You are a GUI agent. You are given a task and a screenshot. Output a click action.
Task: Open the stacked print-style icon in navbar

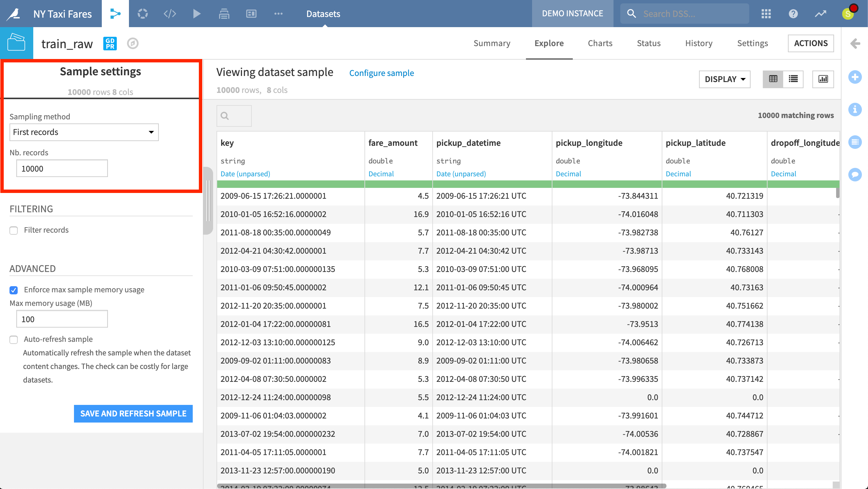coord(224,14)
